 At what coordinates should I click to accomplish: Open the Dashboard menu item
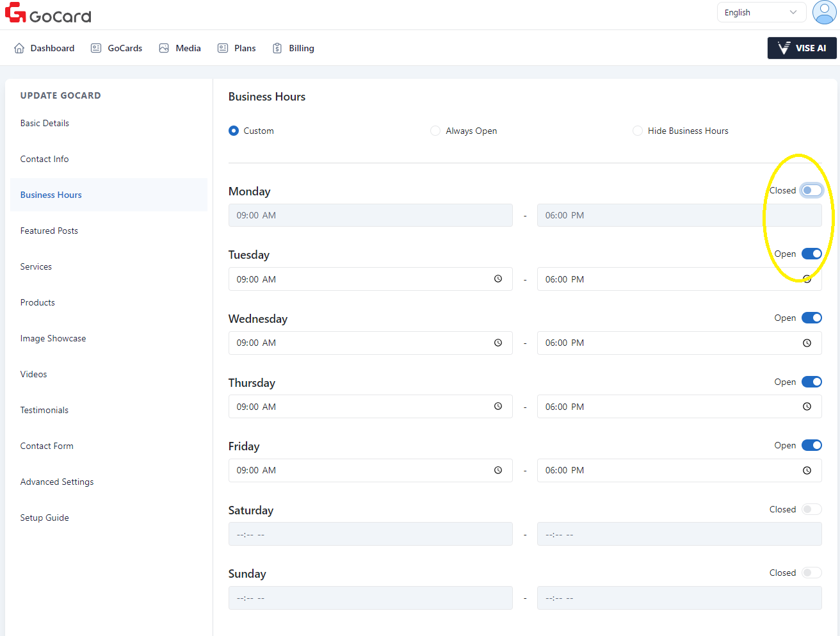coord(44,48)
